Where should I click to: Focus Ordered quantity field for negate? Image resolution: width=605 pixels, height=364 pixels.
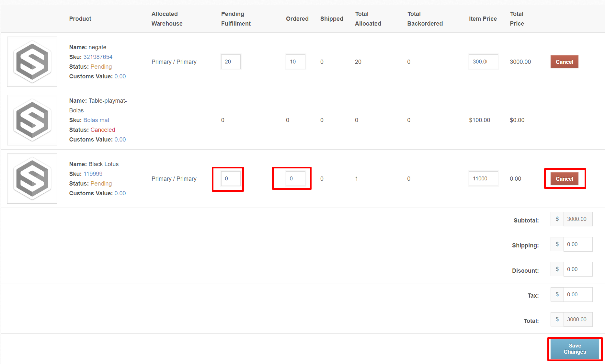[x=295, y=62]
